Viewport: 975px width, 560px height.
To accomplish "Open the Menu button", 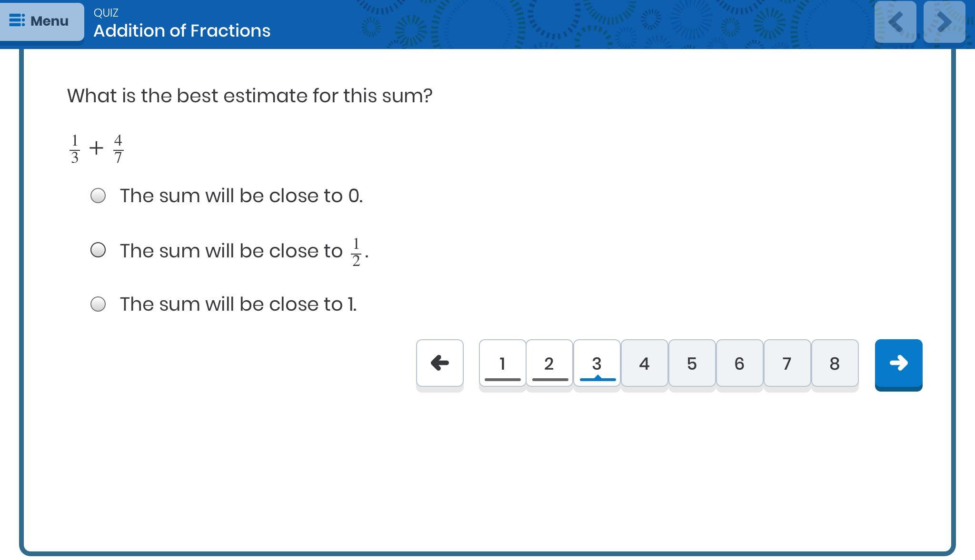I will pyautogui.click(x=42, y=21).
